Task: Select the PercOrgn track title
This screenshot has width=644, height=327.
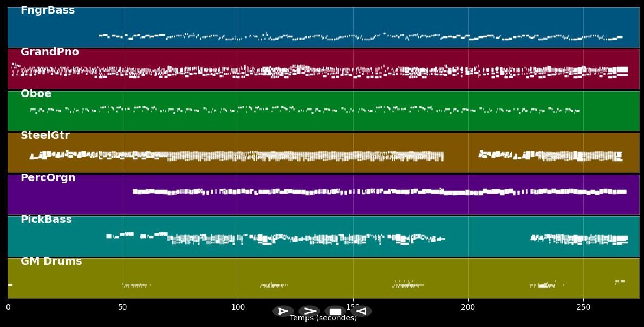Action: tap(48, 178)
